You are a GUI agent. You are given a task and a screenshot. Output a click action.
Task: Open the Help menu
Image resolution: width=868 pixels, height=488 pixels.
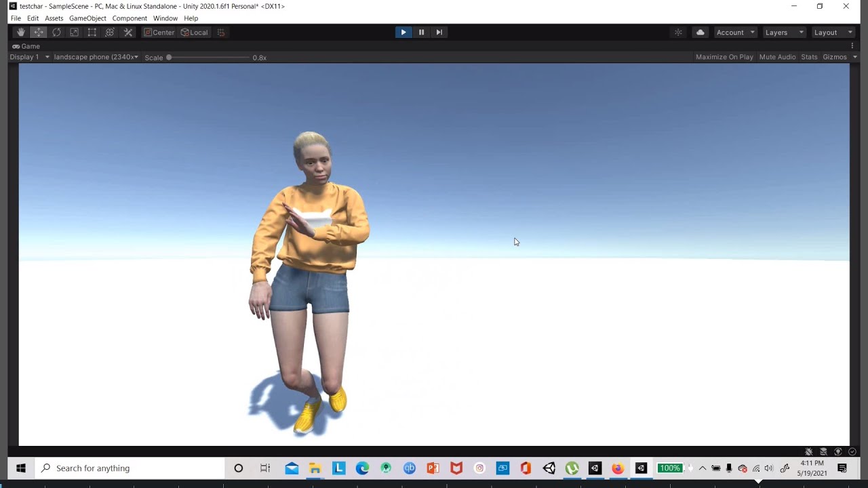(191, 18)
